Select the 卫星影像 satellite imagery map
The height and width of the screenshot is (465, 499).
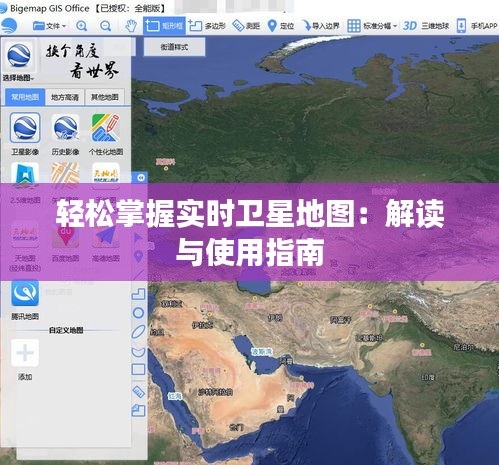pyautogui.click(x=25, y=134)
